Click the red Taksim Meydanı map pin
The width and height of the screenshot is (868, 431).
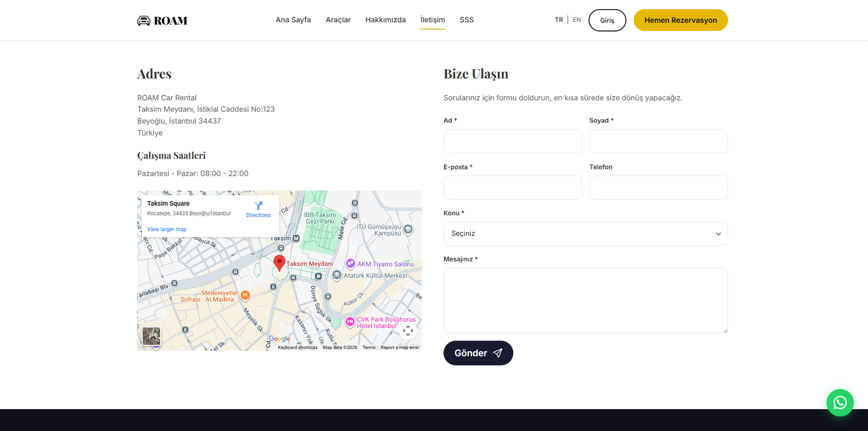(279, 263)
